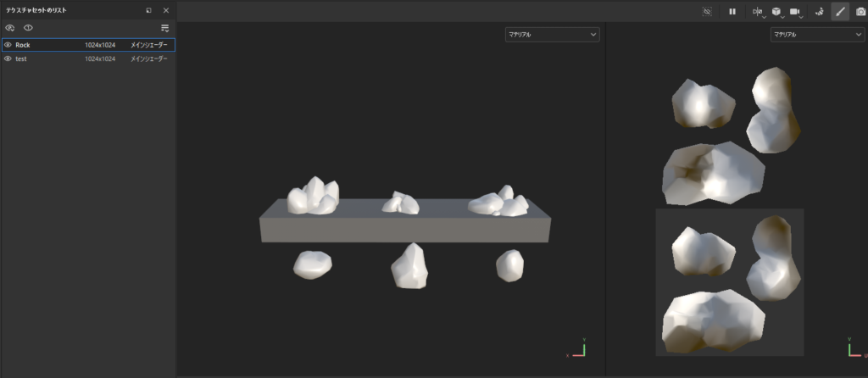Toggle visibility of the Rock texture set
Screen dimensions: 868x378
(8, 45)
